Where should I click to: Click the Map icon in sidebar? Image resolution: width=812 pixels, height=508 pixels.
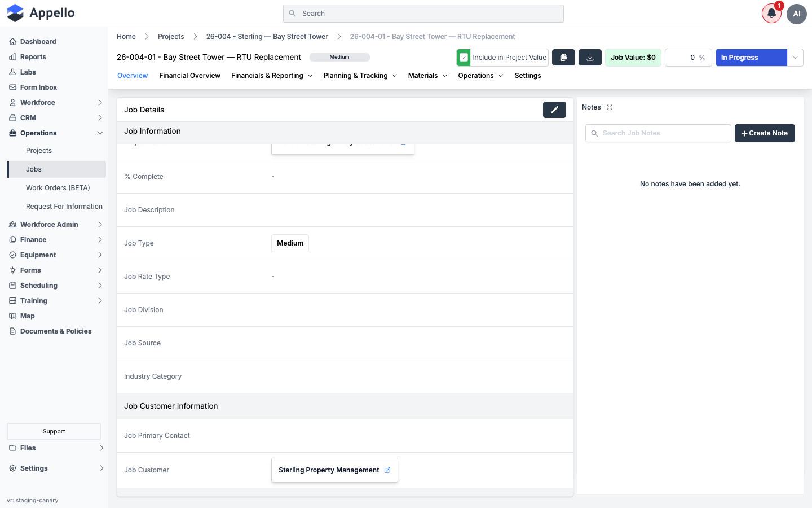coord(12,316)
